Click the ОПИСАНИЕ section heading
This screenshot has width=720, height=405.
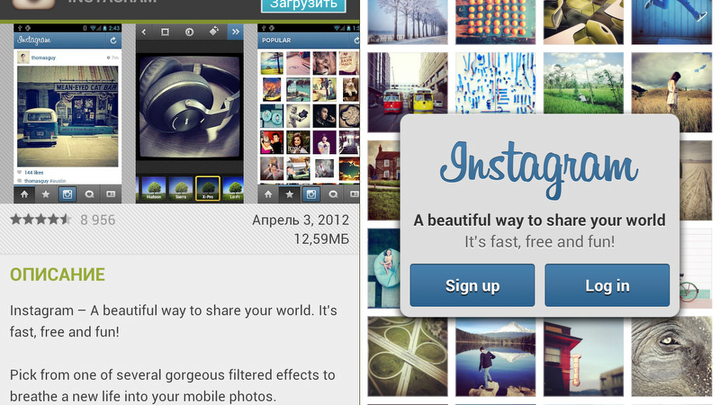(57, 275)
